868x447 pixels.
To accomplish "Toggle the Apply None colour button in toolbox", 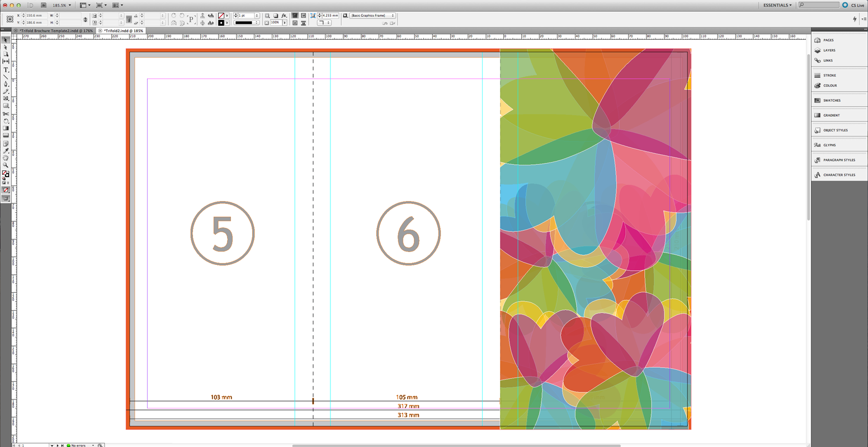I will pos(6,190).
